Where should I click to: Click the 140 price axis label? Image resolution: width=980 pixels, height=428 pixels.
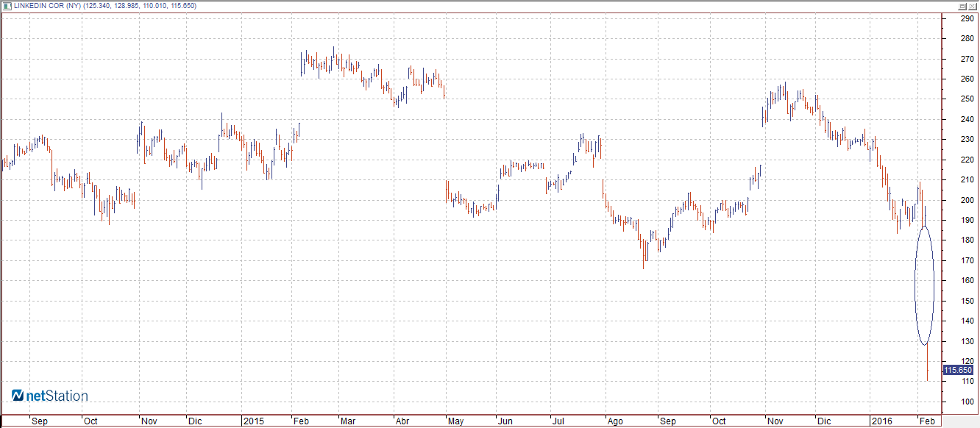967,321
